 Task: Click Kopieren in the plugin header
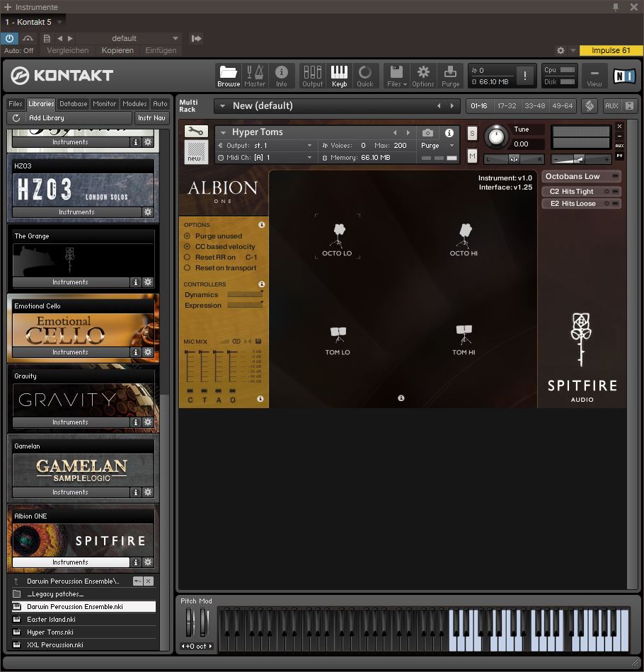click(117, 50)
